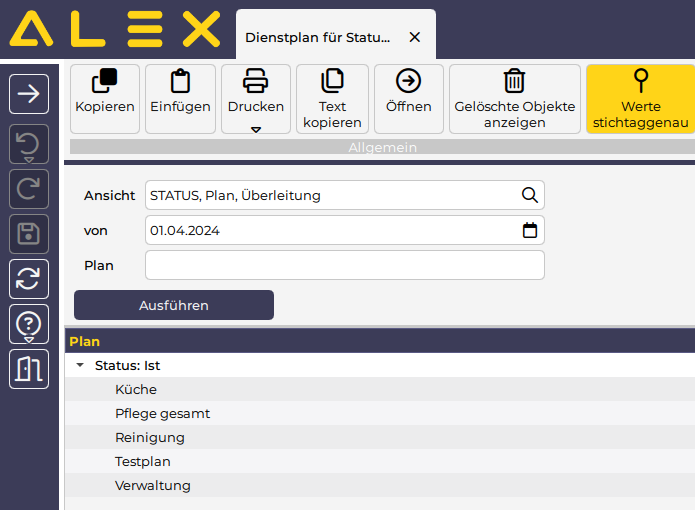
Task: Show deleted objects with trash icon
Action: tap(514, 82)
